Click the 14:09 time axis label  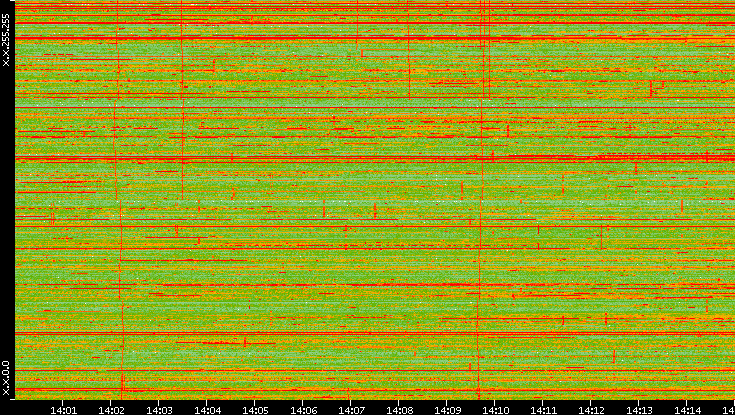[447, 410]
